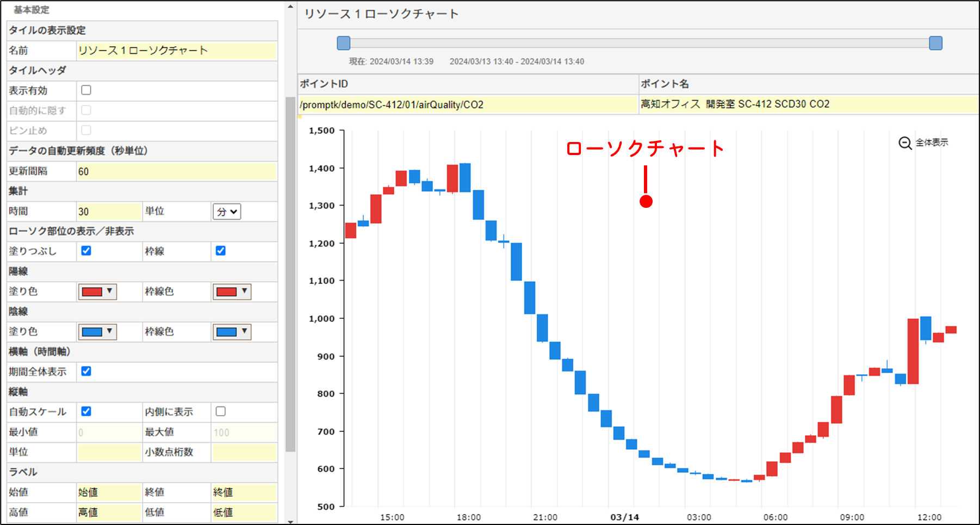
Task: Open the 陽線 枠線色 red color picker
Action: point(232,292)
